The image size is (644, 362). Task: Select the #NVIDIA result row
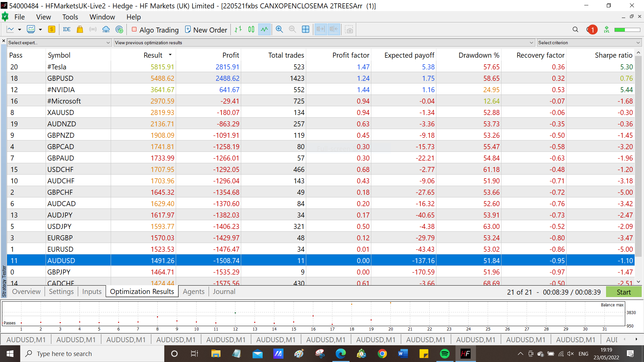[321, 90]
